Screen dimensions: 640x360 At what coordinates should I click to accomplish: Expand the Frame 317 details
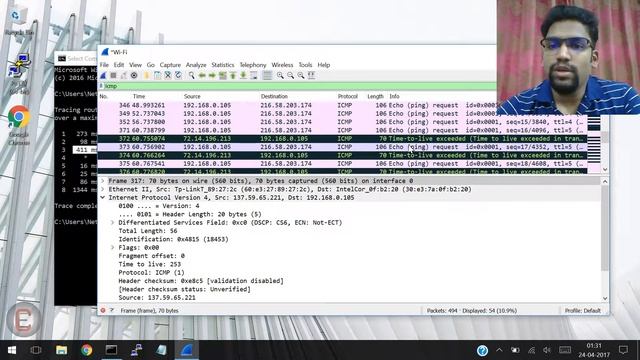pos(103,181)
